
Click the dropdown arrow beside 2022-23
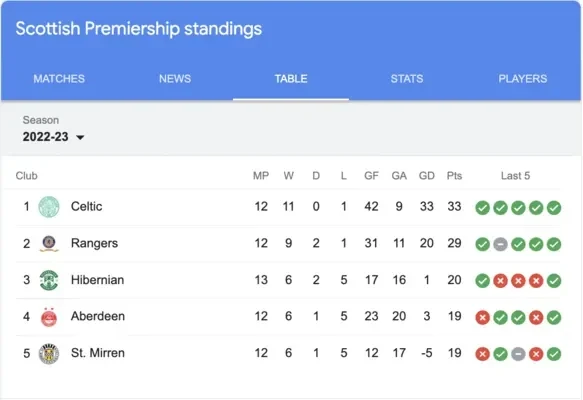click(80, 138)
